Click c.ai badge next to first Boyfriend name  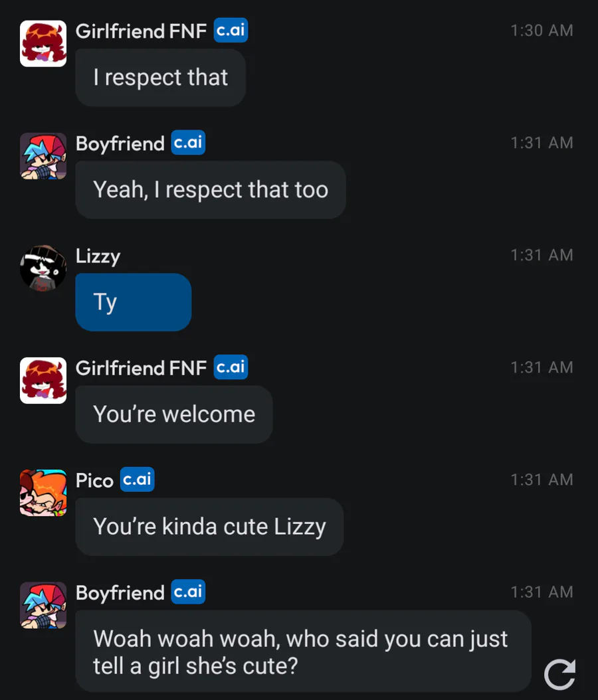point(188,142)
